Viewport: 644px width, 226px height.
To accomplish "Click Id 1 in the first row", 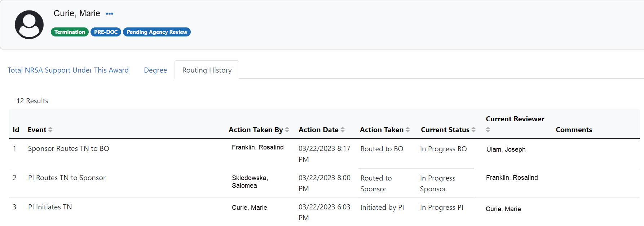I will pos(14,148).
